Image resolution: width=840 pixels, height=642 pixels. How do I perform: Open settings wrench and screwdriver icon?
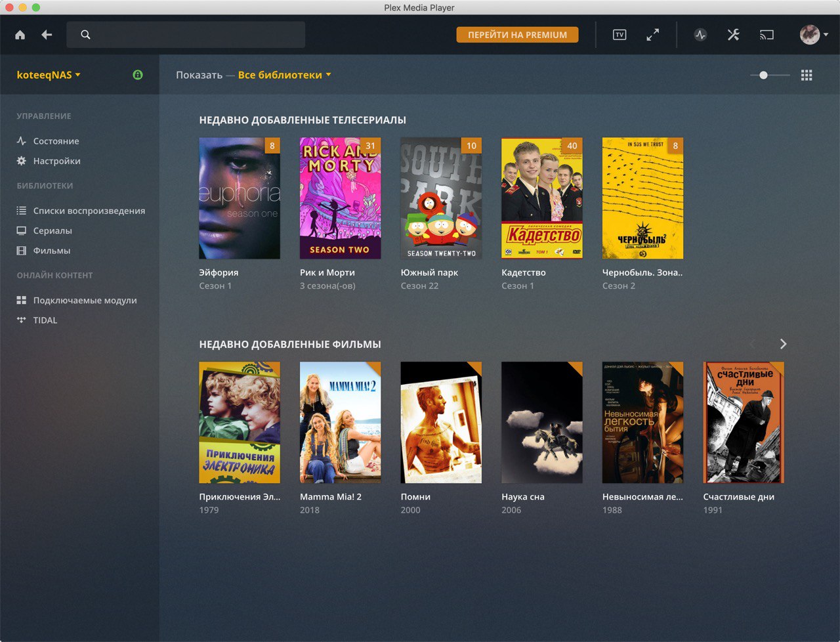pos(734,35)
